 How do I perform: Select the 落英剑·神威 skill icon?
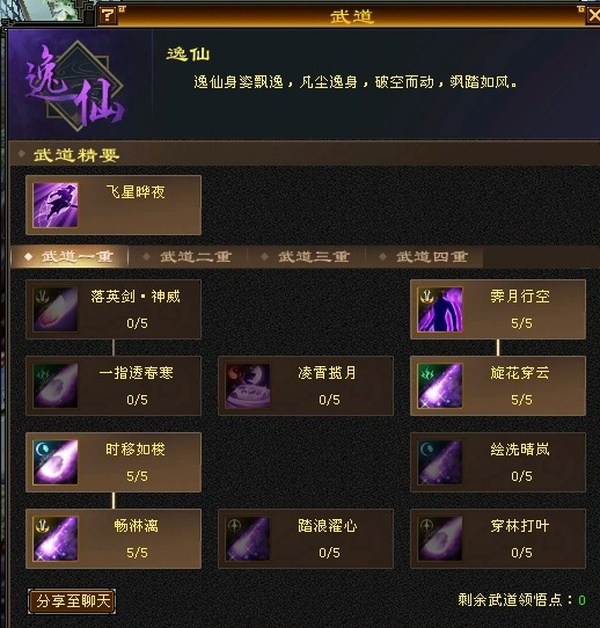point(55,309)
